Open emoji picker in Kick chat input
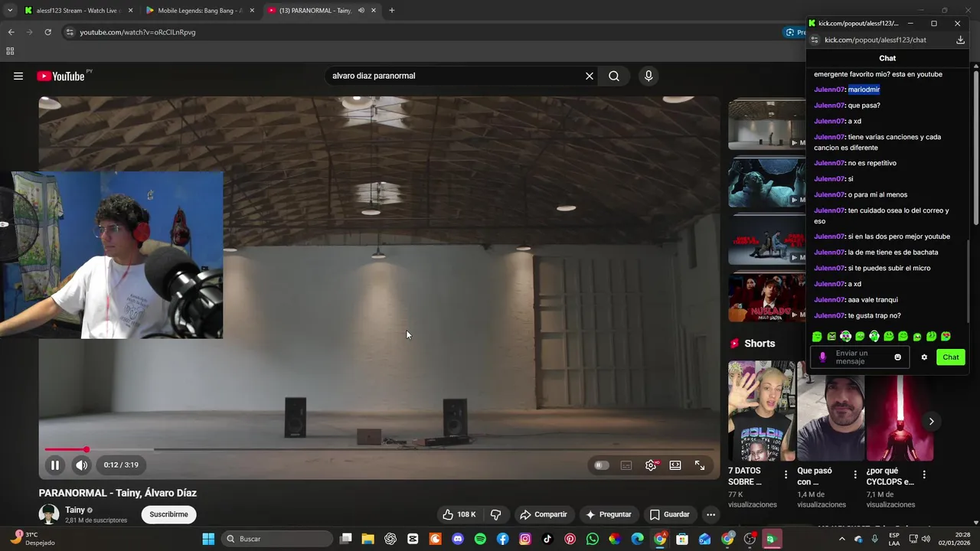 (x=898, y=357)
